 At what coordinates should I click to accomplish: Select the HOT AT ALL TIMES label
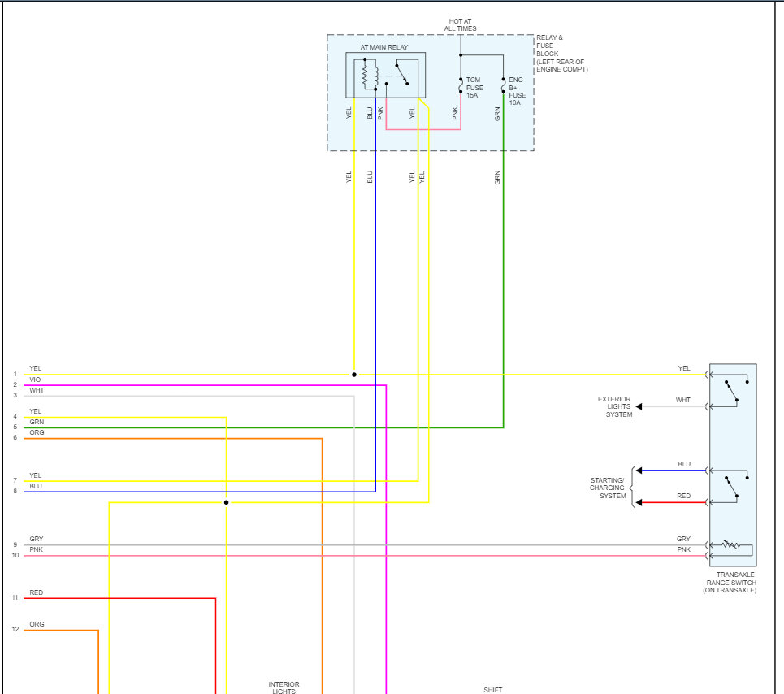[x=461, y=24]
